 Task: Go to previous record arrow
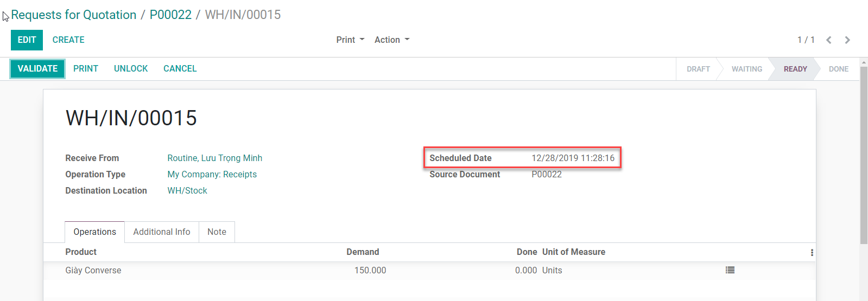(x=828, y=40)
